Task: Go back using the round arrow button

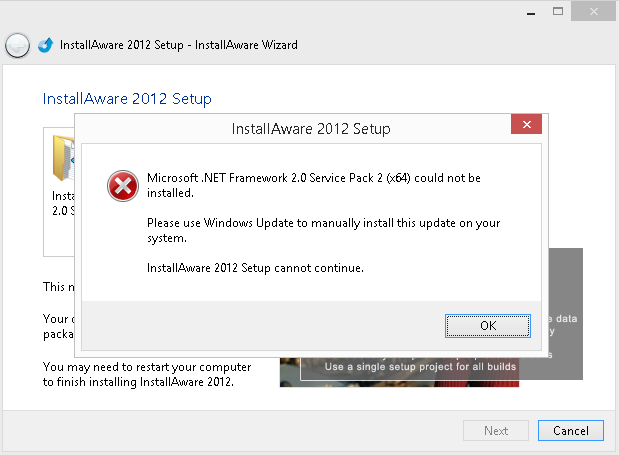Action: 17,45
